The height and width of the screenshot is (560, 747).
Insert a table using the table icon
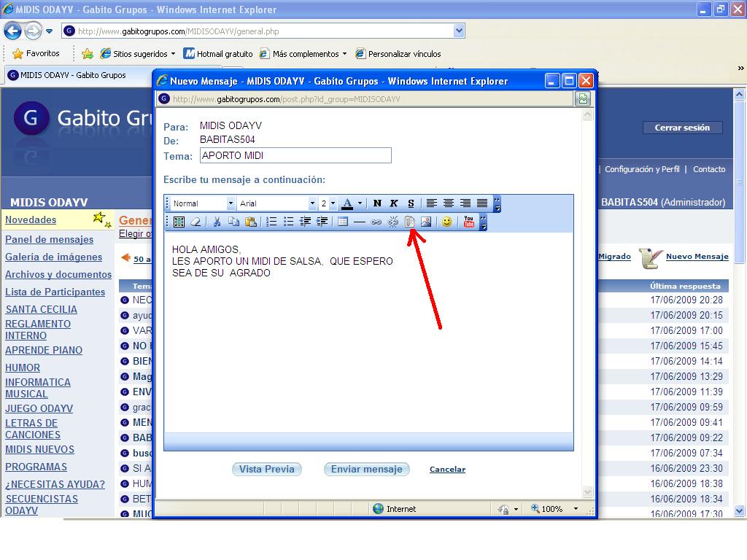click(x=343, y=222)
